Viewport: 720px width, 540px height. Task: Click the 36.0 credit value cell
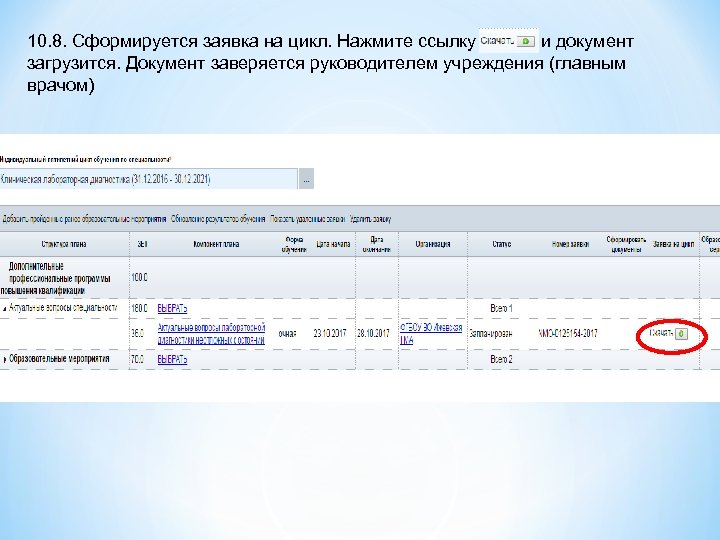tap(138, 334)
